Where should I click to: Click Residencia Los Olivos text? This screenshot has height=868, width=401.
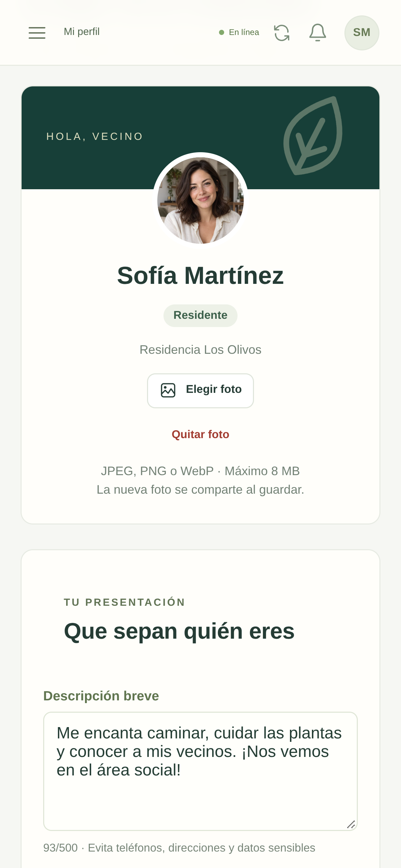tap(200, 350)
